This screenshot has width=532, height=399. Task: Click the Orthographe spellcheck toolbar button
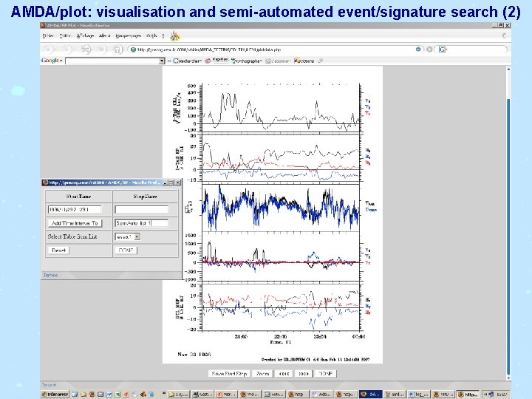tap(246, 61)
